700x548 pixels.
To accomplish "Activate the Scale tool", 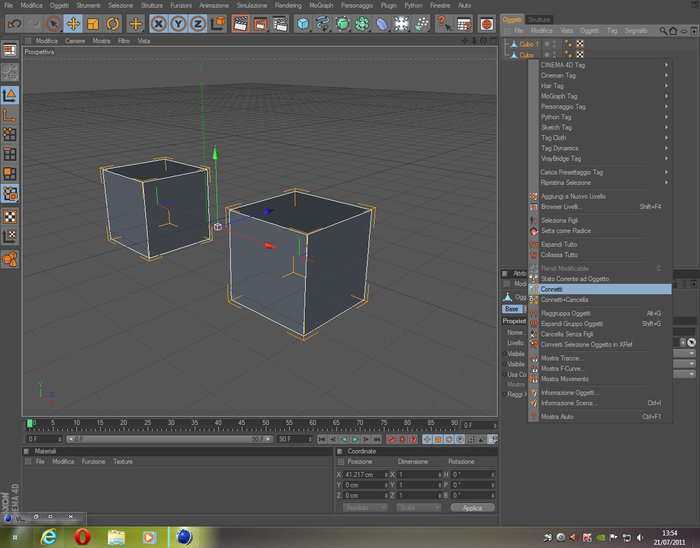I will 92,23.
